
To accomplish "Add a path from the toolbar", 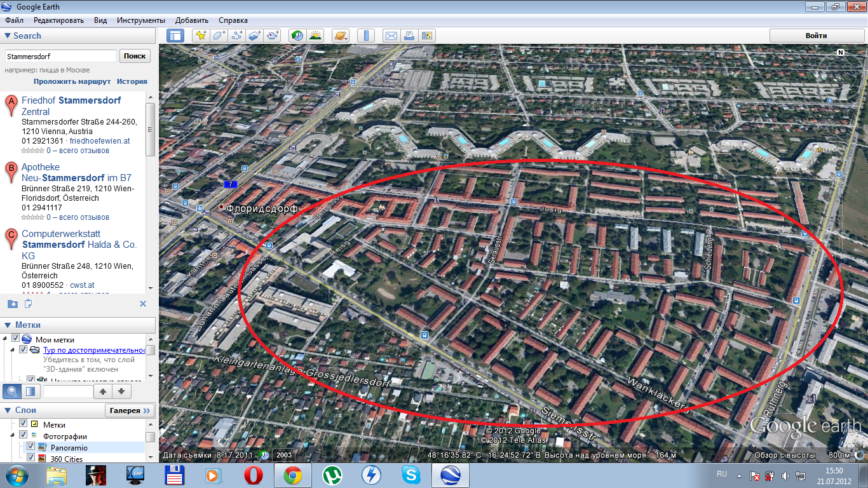I will tap(237, 36).
